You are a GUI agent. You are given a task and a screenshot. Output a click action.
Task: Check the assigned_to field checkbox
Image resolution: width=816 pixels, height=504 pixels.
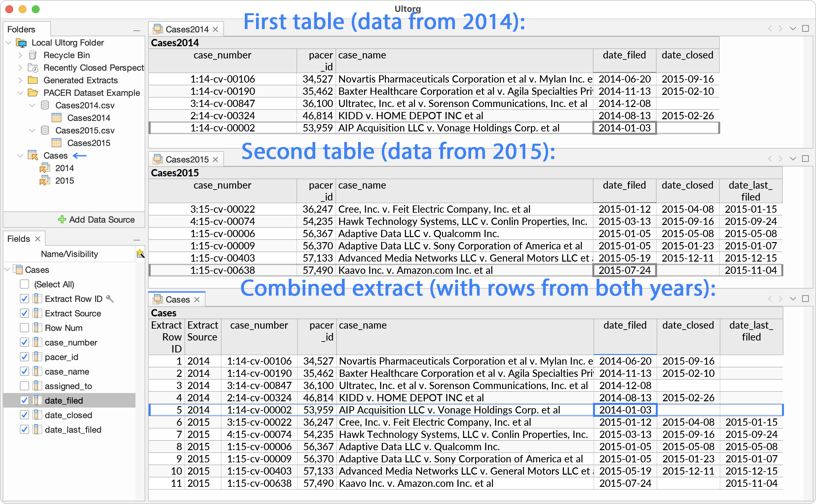(x=24, y=386)
